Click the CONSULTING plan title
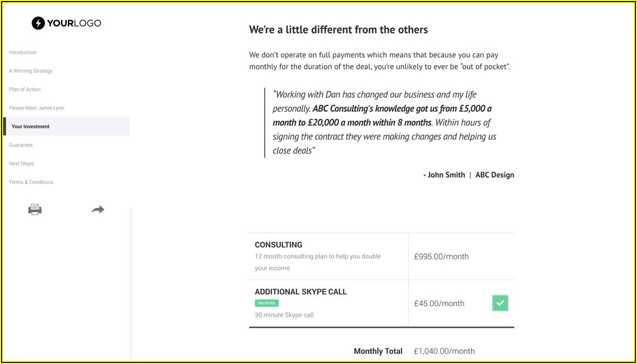637x364 pixels. tap(279, 245)
